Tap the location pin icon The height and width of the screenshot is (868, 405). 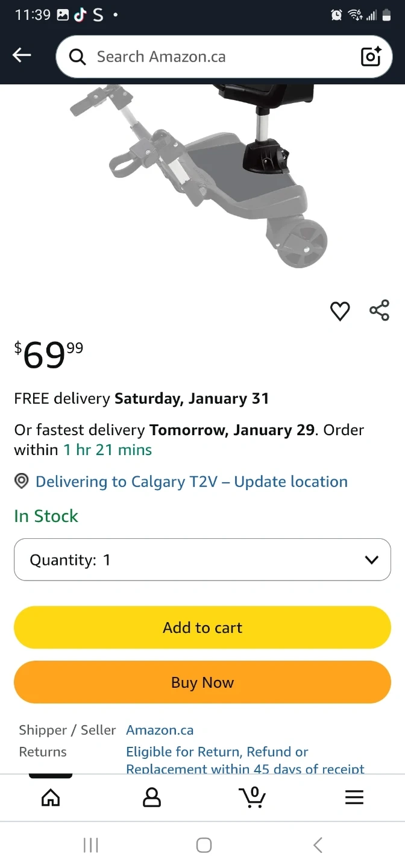coord(22,481)
